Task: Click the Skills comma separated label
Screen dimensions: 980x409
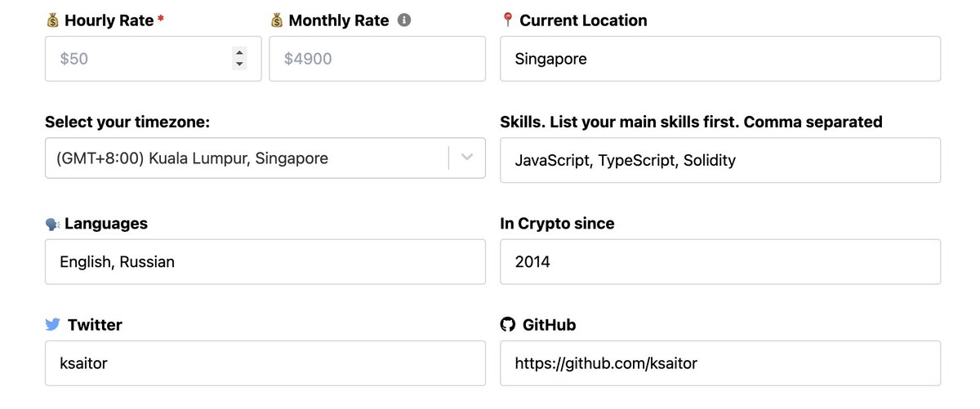Action: pyautogui.click(x=691, y=122)
